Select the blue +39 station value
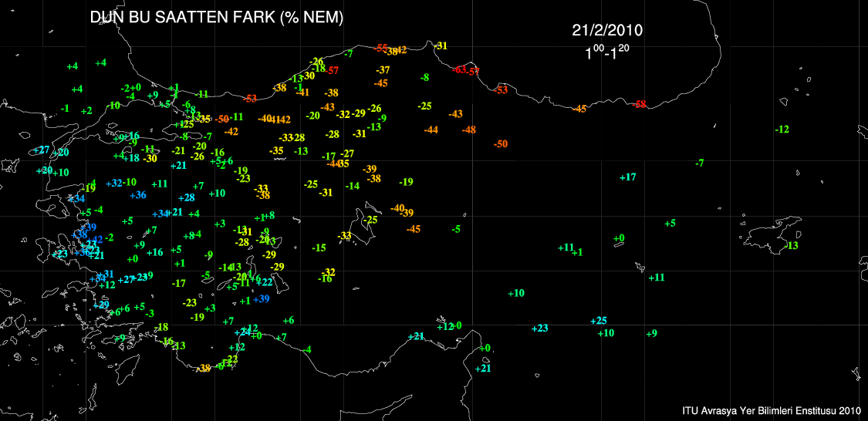This screenshot has height=421, width=868. [261, 298]
